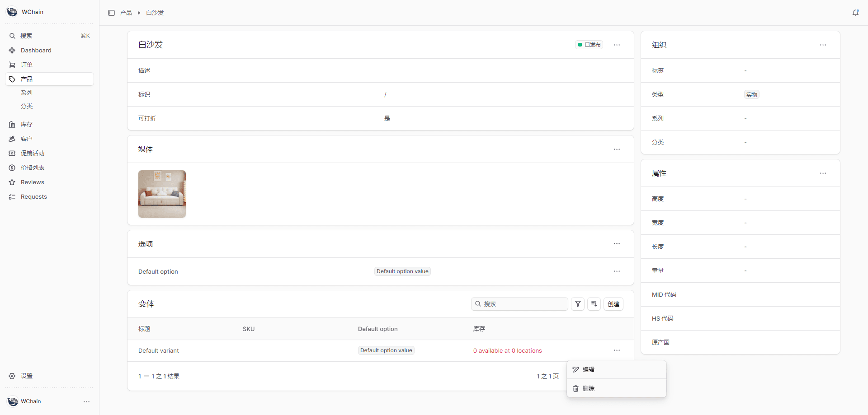The width and height of the screenshot is (868, 415).
Task: Open 库存 inventory in the sidebar
Action: tap(27, 124)
